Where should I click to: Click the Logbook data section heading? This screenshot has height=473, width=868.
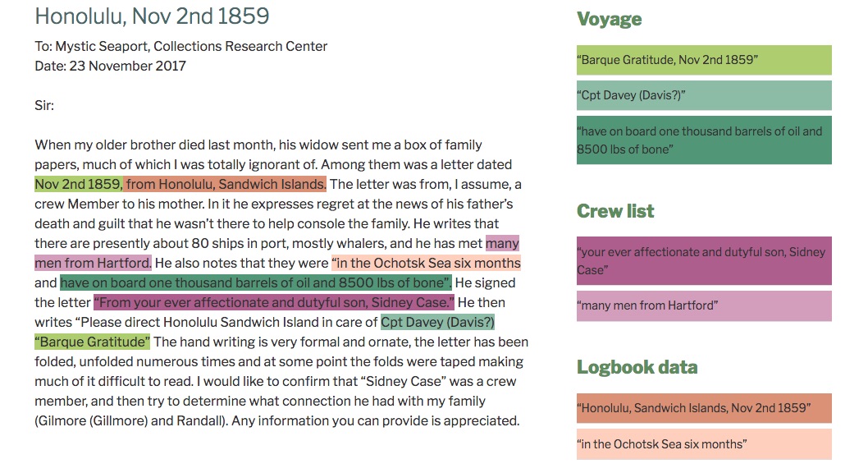coord(637,367)
